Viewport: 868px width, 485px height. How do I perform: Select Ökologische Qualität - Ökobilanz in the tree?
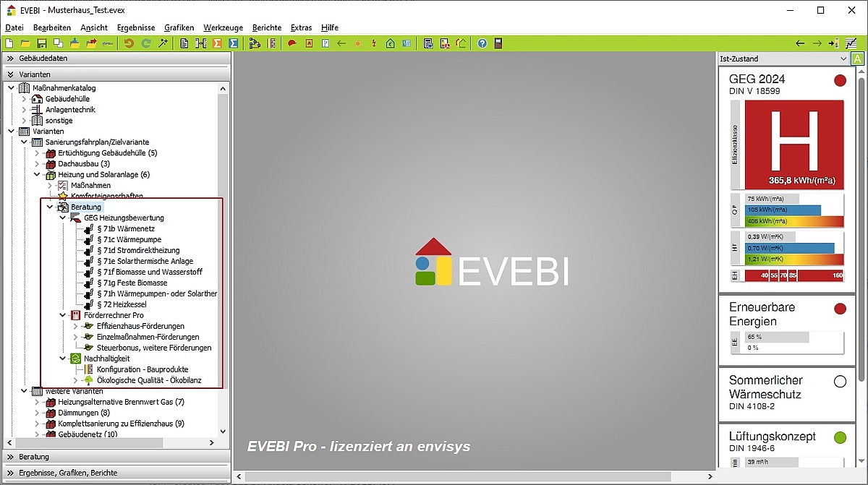149,380
